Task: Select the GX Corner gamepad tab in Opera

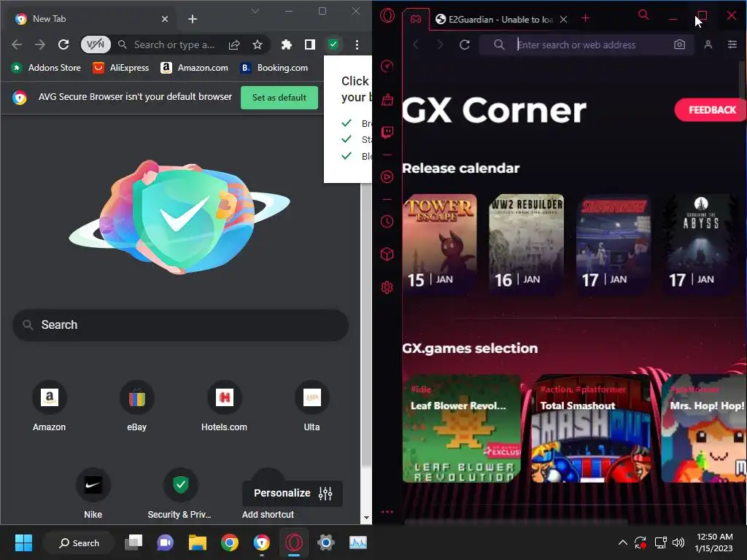Action: [416, 20]
